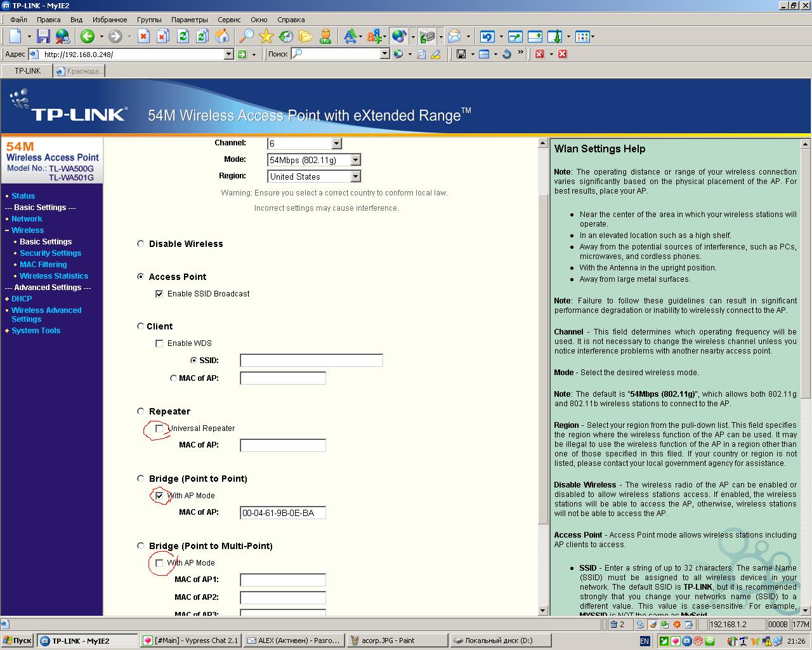Click the Mail envelope toolbar icon
Screen dimensions: 812x650
[455, 36]
